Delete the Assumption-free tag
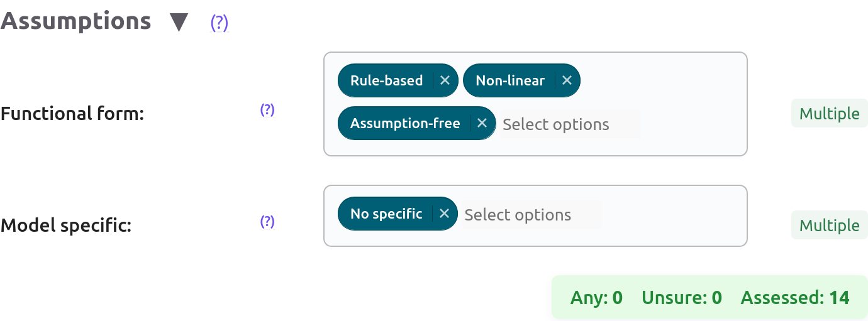This screenshot has height=321, width=868. point(482,123)
